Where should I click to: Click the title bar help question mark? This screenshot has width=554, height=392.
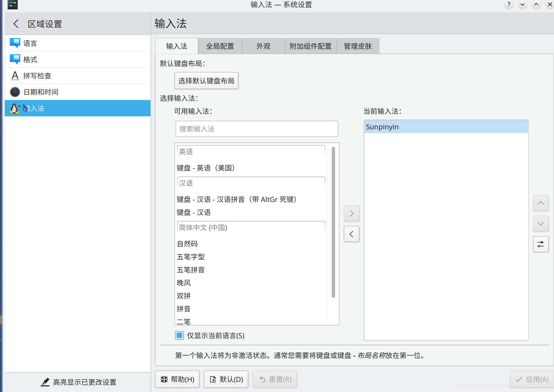(509, 5)
